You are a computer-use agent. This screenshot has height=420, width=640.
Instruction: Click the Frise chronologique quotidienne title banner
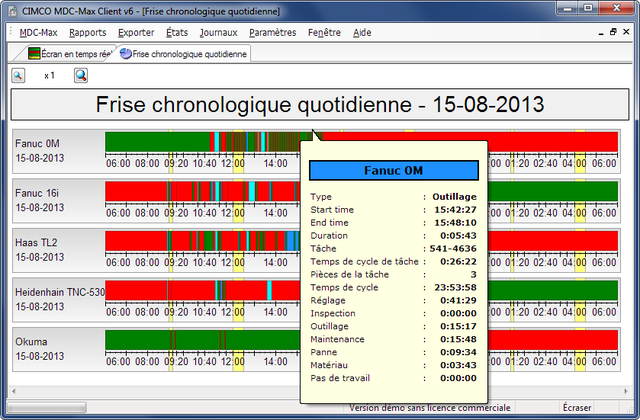coord(320,104)
